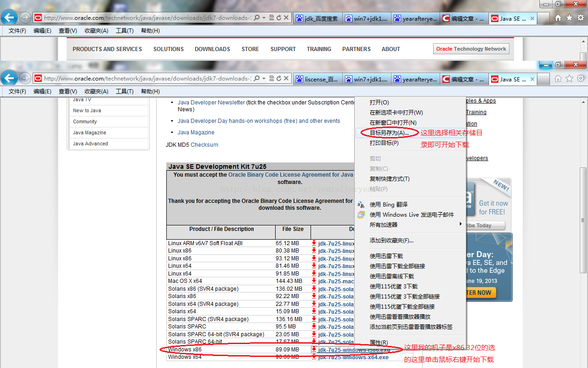
Task: Open the Tools gear in the front window
Action: pyautogui.click(x=581, y=79)
